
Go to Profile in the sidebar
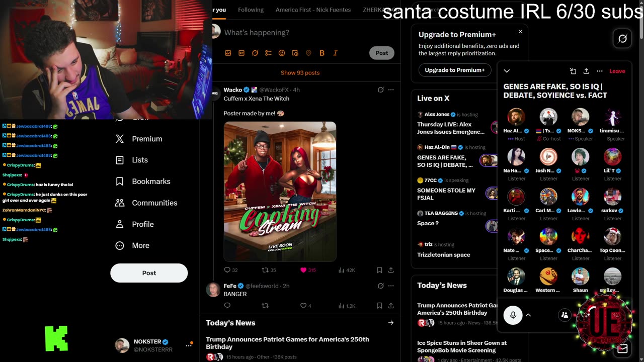click(x=135, y=224)
